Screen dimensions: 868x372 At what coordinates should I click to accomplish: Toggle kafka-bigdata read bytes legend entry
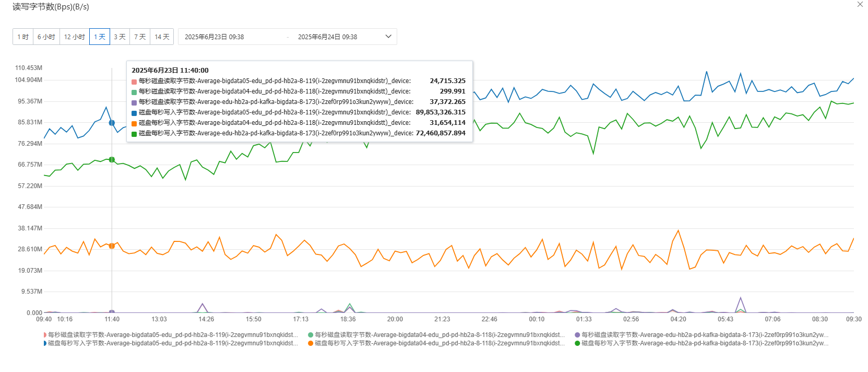tap(701, 335)
